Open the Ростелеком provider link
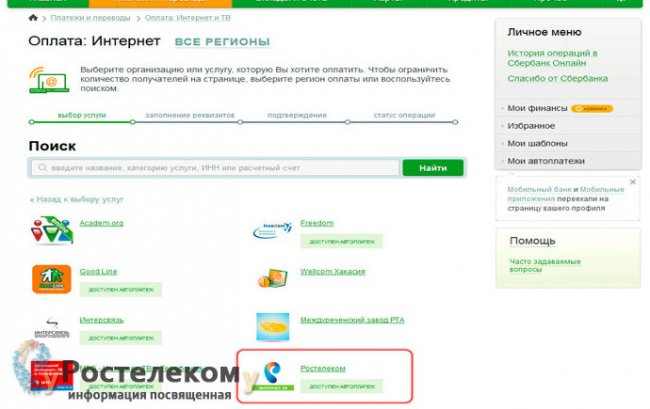This screenshot has height=409, width=650. click(x=323, y=368)
